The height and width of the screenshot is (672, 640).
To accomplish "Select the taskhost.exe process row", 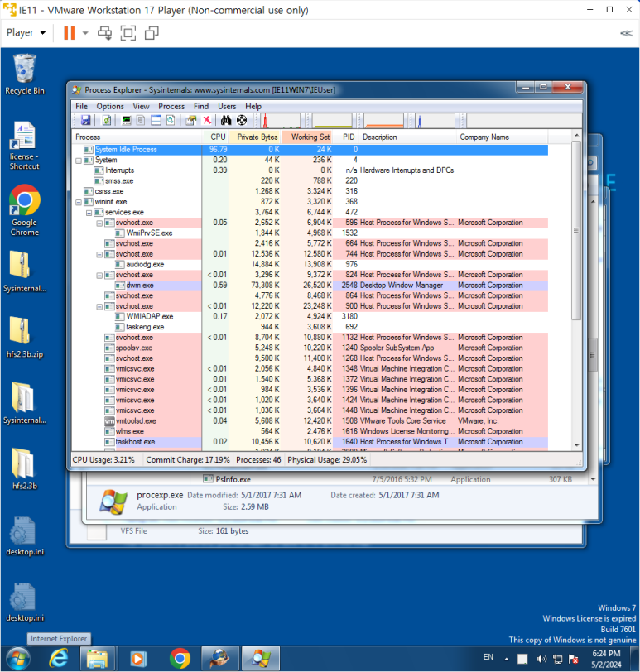I will tap(310, 442).
